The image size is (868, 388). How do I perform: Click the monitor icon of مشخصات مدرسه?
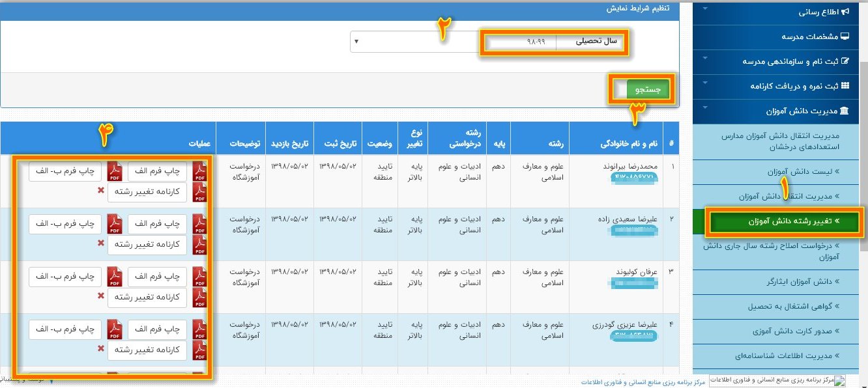point(845,36)
